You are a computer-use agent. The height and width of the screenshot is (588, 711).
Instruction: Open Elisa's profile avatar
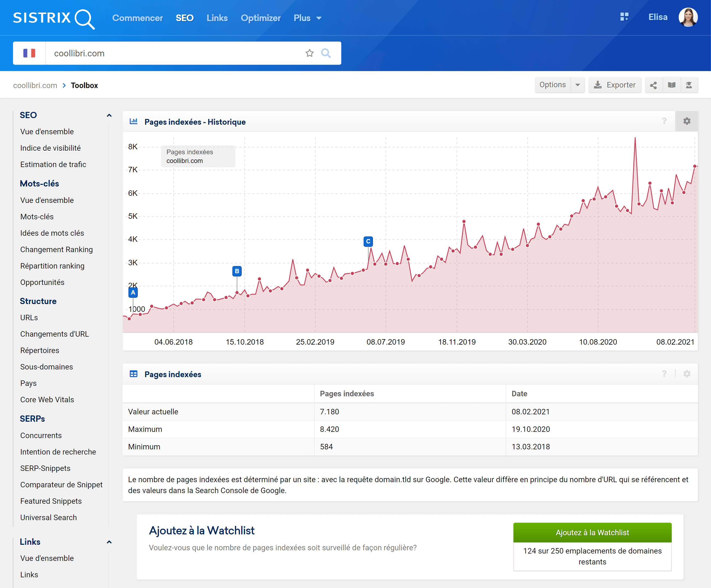[688, 17]
